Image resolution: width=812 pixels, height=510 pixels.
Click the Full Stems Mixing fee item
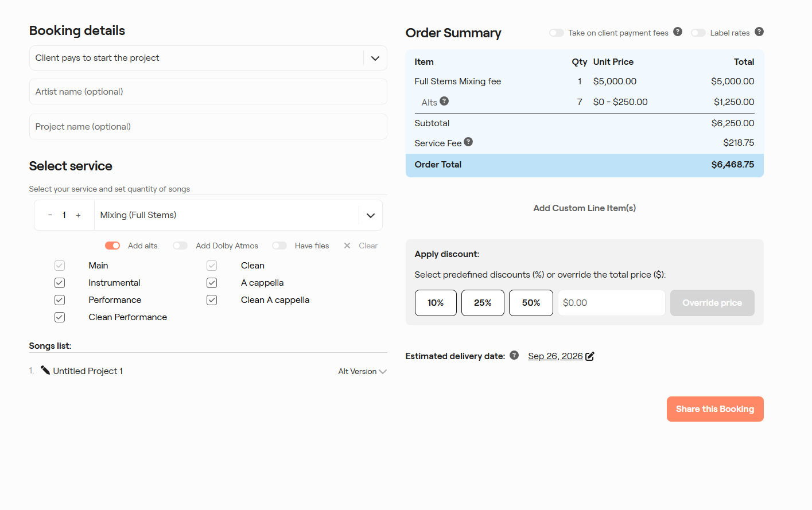click(457, 81)
